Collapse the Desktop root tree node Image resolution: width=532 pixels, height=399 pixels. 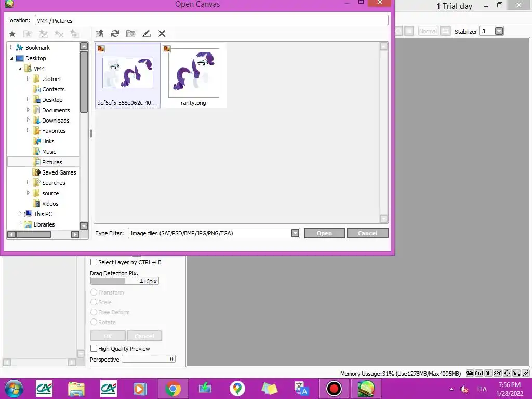click(x=11, y=58)
